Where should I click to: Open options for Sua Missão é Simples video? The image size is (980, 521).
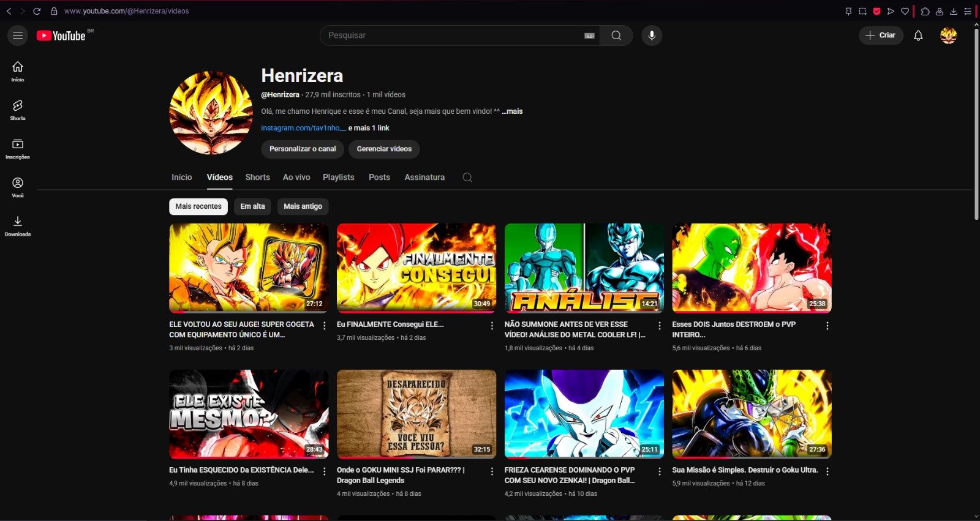(827, 472)
